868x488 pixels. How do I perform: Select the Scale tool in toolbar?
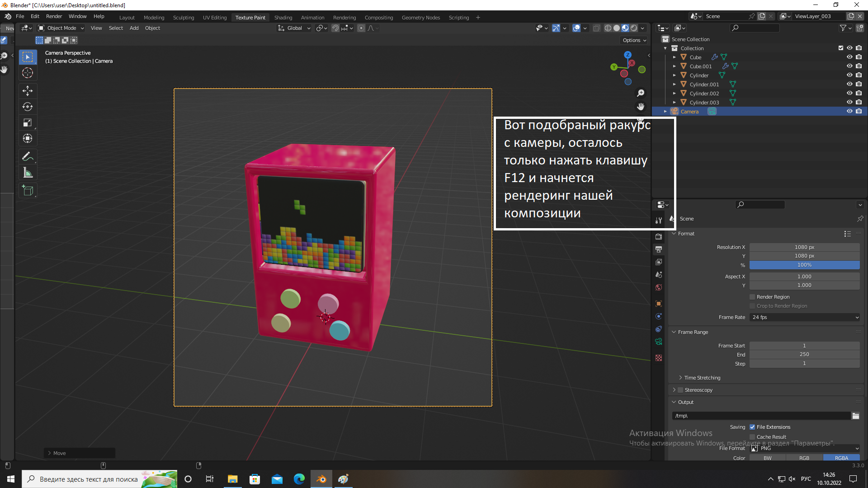tap(28, 122)
